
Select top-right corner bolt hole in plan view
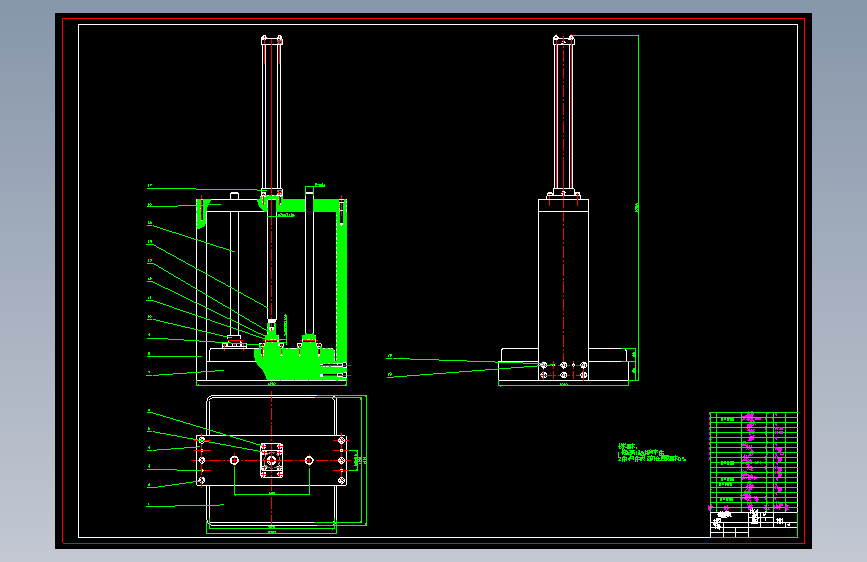(x=342, y=440)
